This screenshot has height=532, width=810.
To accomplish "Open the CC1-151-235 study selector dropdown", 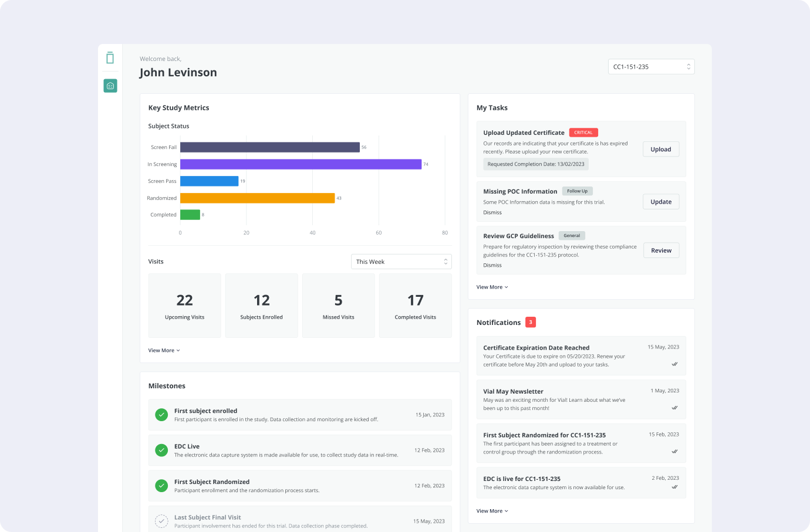I will point(651,67).
